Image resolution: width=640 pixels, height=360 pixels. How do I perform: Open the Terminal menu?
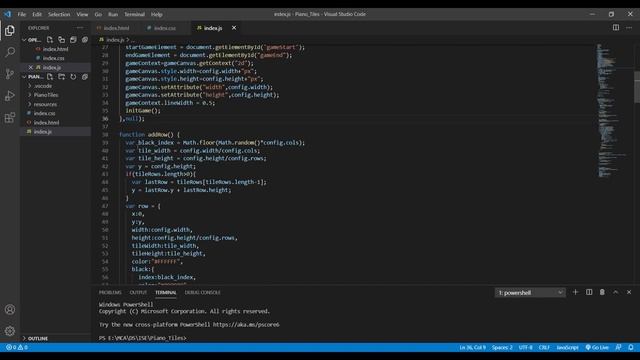pyautogui.click(x=134, y=14)
